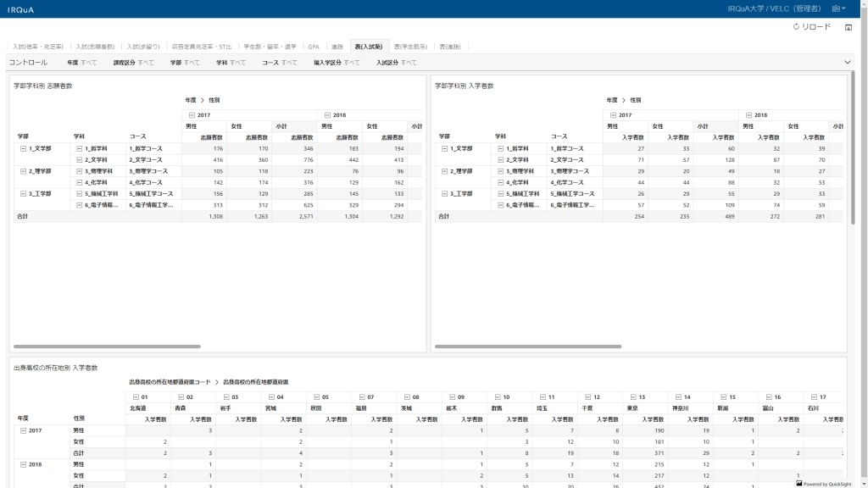This screenshot has height=488, width=868.
Task: Switch to the GPA tab
Action: coord(314,47)
